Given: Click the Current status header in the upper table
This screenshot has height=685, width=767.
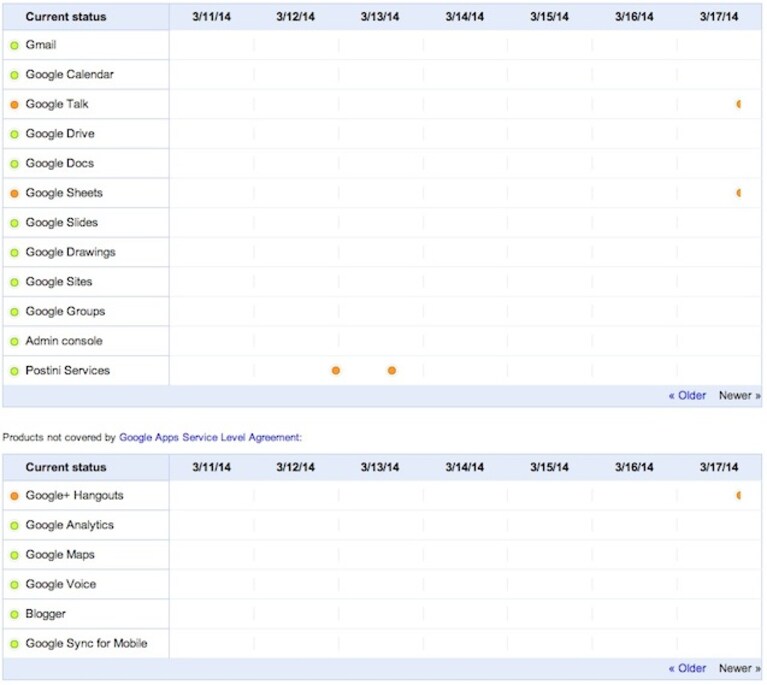Looking at the screenshot, I should click(x=66, y=17).
